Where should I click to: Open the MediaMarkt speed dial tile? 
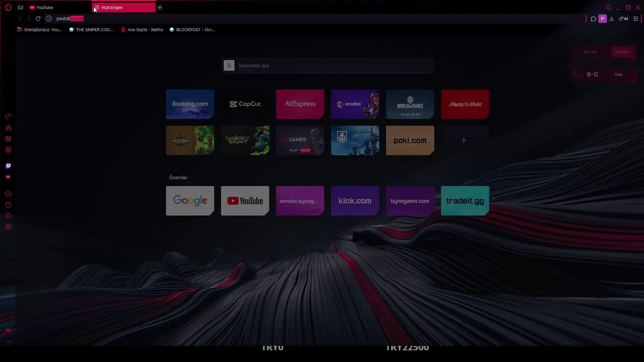tap(465, 104)
